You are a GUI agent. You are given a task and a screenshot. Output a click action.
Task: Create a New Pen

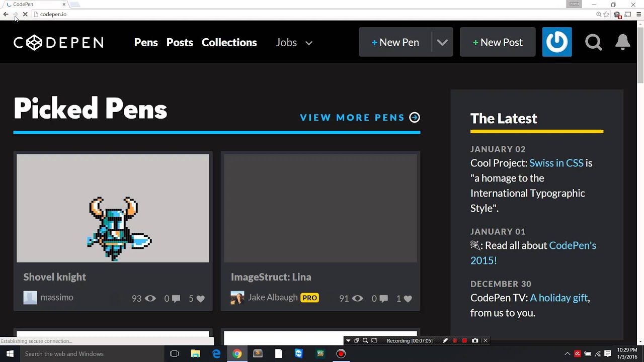coord(395,42)
